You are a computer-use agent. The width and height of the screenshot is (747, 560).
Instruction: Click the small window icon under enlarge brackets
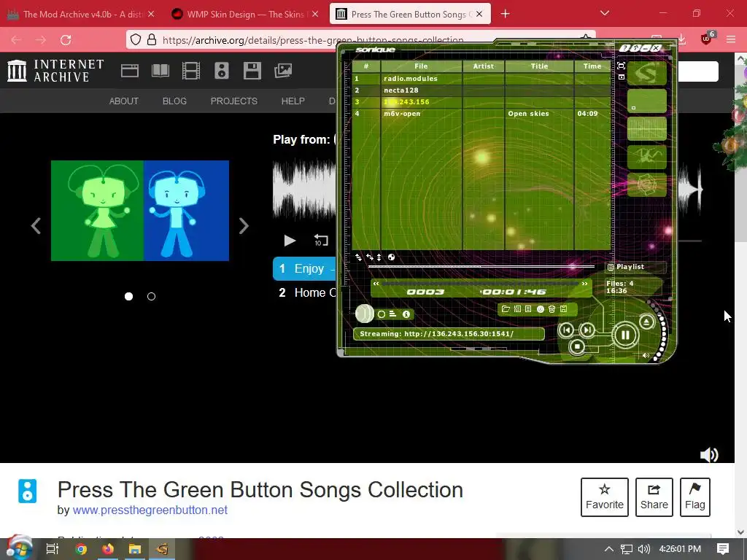coord(621,77)
